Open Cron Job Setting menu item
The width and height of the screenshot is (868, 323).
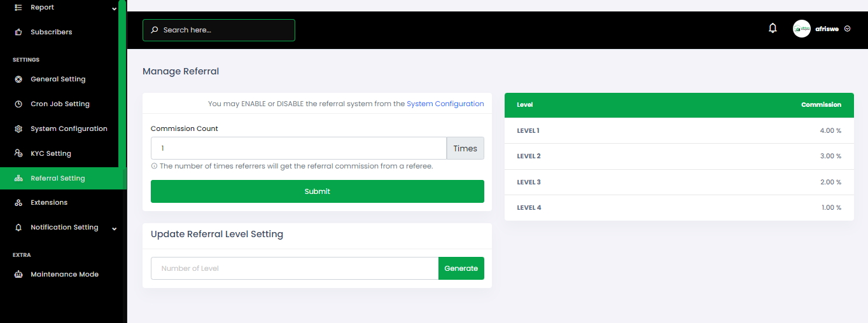tap(60, 104)
